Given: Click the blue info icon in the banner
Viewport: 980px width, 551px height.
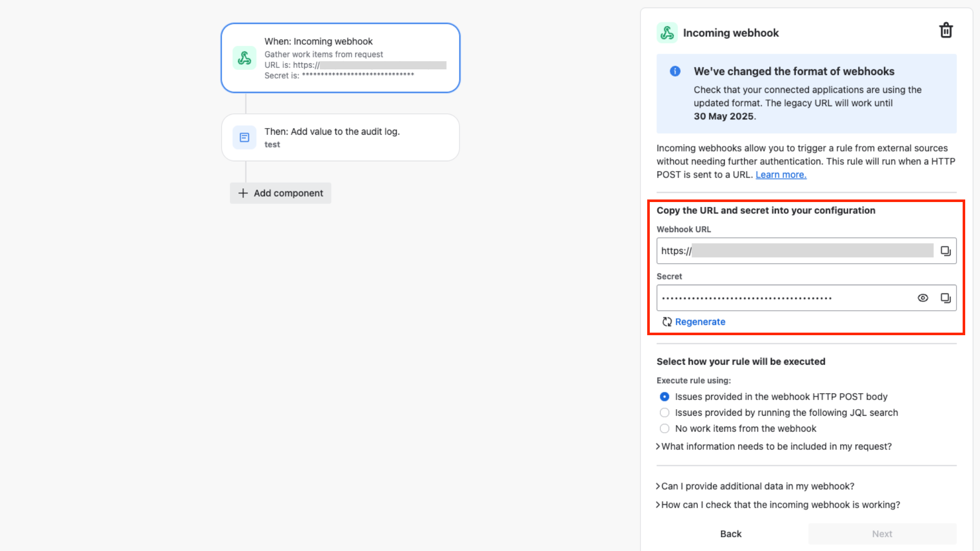Looking at the screenshot, I should point(675,71).
